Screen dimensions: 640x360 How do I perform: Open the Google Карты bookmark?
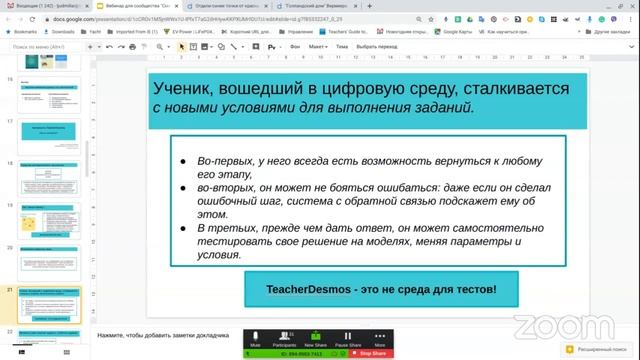coord(453,31)
